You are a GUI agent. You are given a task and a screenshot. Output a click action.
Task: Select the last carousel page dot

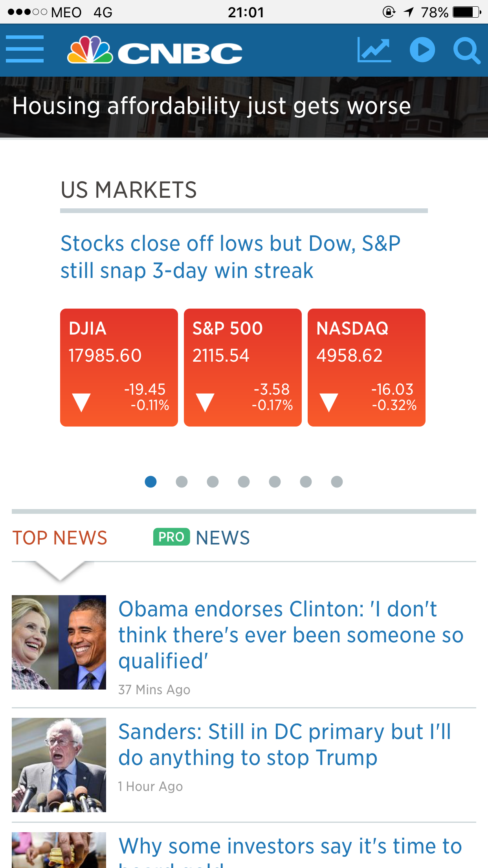coord(337,482)
